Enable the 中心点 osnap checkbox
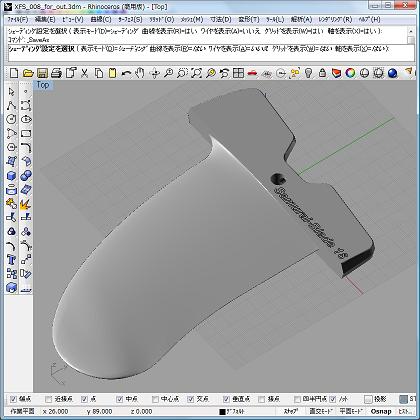Viewport: 420px width, 420px height. point(155,399)
